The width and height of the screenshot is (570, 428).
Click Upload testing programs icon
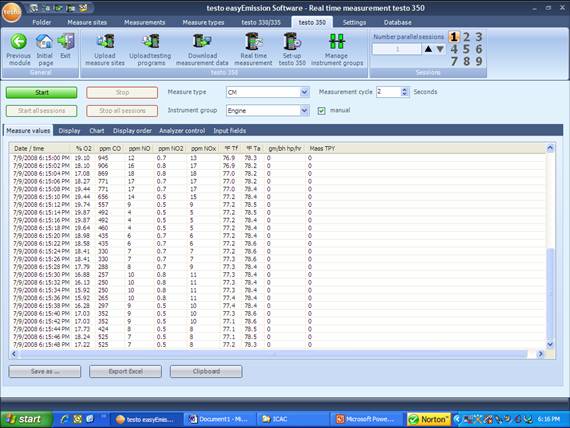click(150, 41)
